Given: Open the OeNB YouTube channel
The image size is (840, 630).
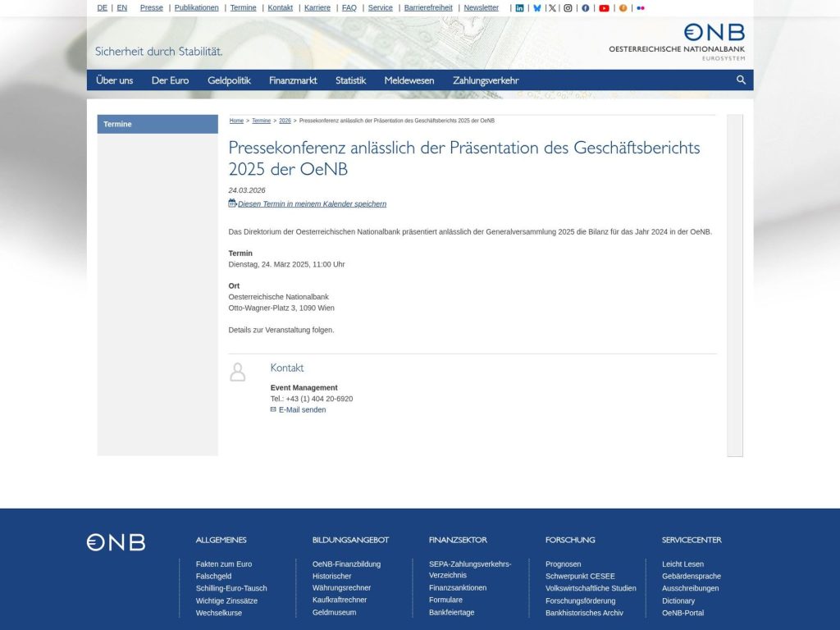Looking at the screenshot, I should [x=605, y=8].
